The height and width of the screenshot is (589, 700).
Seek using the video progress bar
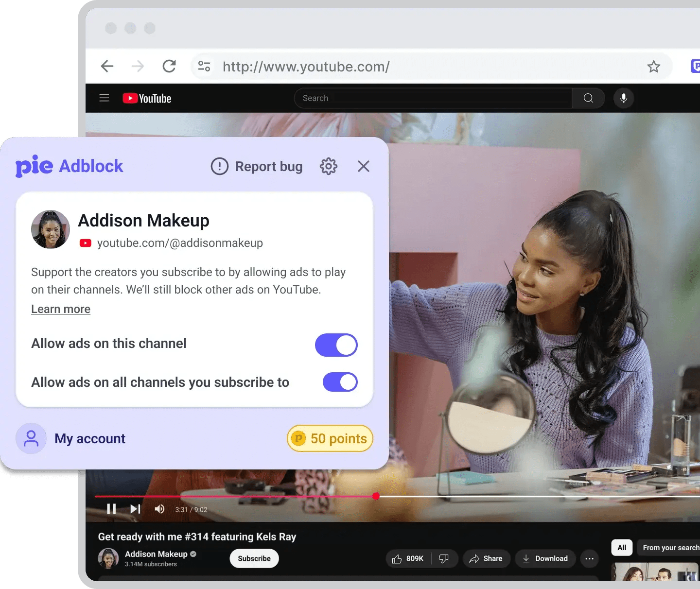pyautogui.click(x=376, y=496)
